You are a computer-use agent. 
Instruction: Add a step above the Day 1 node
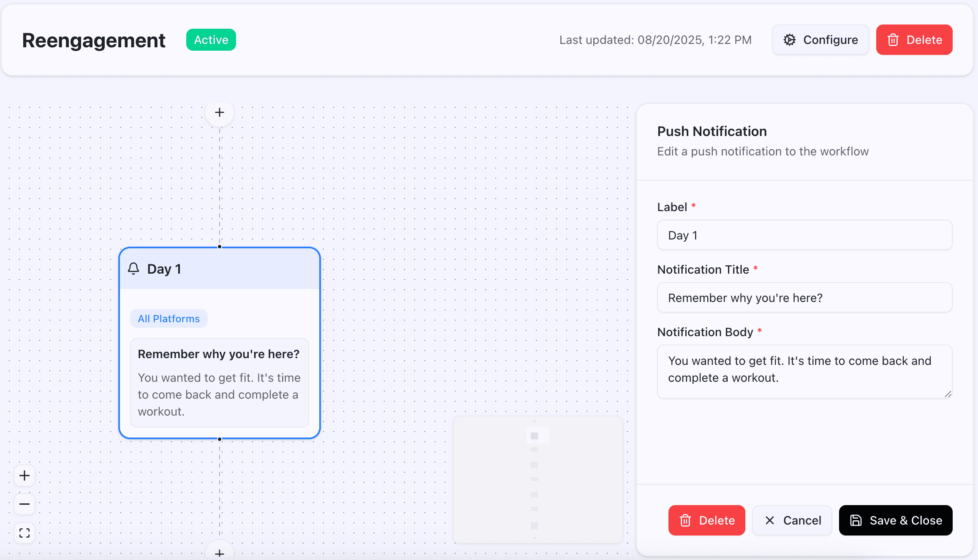tap(219, 113)
